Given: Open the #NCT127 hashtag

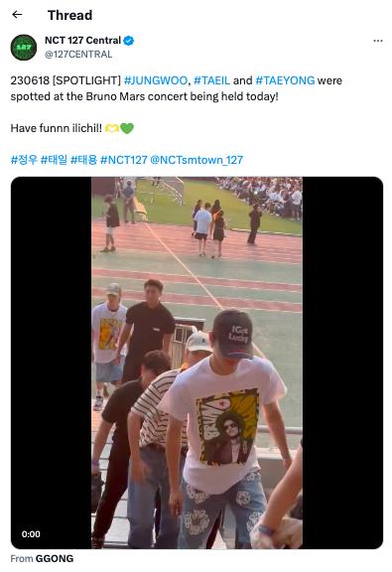Looking at the screenshot, I should (x=124, y=160).
